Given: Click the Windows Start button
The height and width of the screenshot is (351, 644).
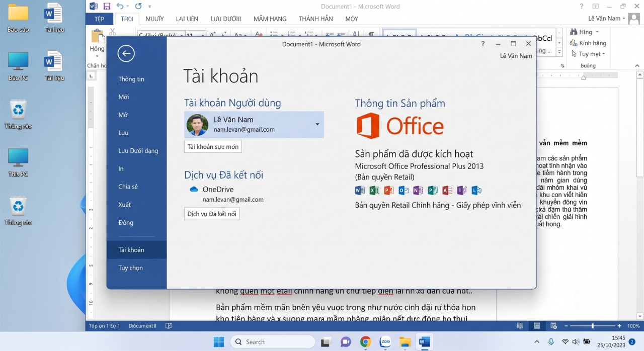Looking at the screenshot, I should pyautogui.click(x=219, y=342).
